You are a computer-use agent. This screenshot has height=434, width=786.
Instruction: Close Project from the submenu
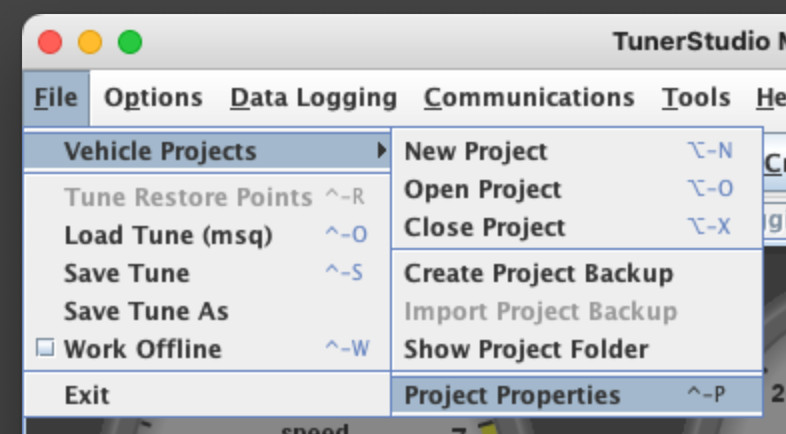point(484,228)
